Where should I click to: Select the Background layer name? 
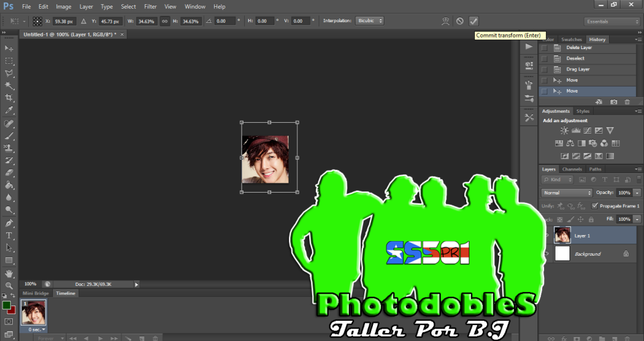[588, 254]
